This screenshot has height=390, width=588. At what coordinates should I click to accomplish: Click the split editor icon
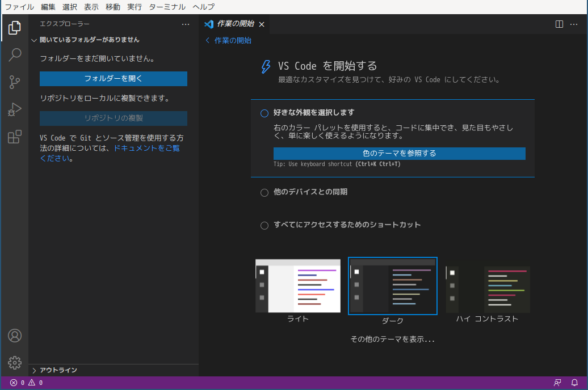click(559, 24)
